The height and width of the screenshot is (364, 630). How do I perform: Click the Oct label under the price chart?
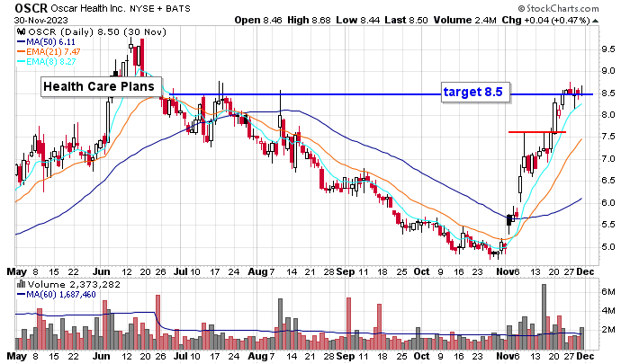[x=421, y=271]
